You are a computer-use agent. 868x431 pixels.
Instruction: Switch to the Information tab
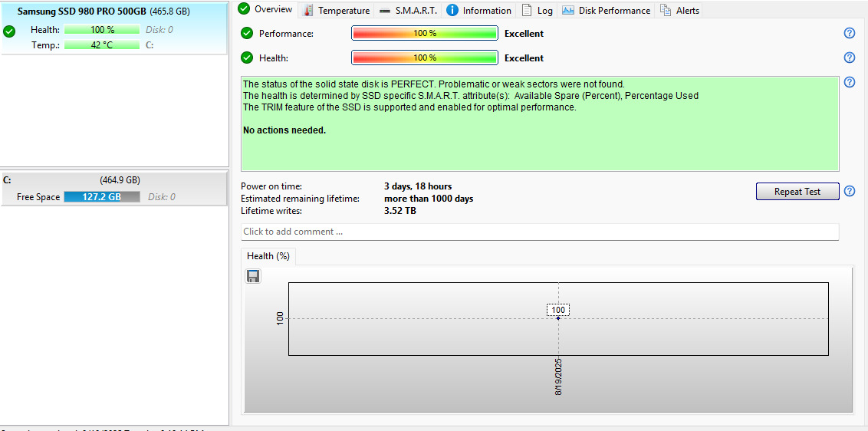478,11
